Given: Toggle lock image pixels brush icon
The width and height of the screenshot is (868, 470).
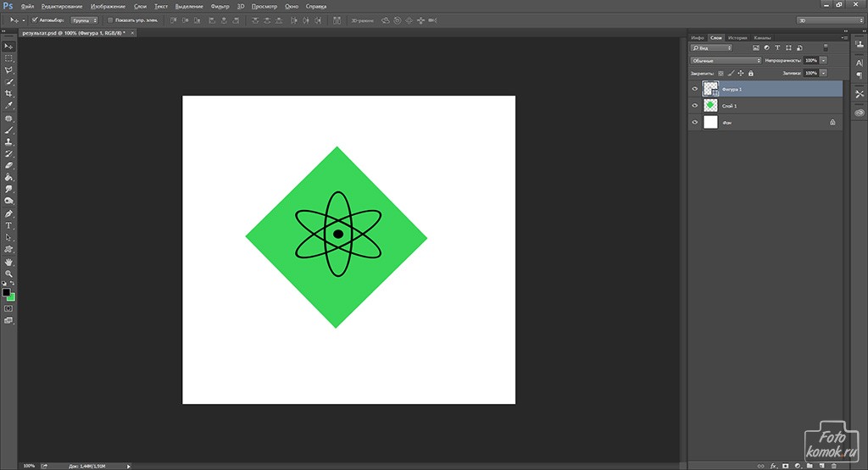Looking at the screenshot, I should tap(731, 73).
